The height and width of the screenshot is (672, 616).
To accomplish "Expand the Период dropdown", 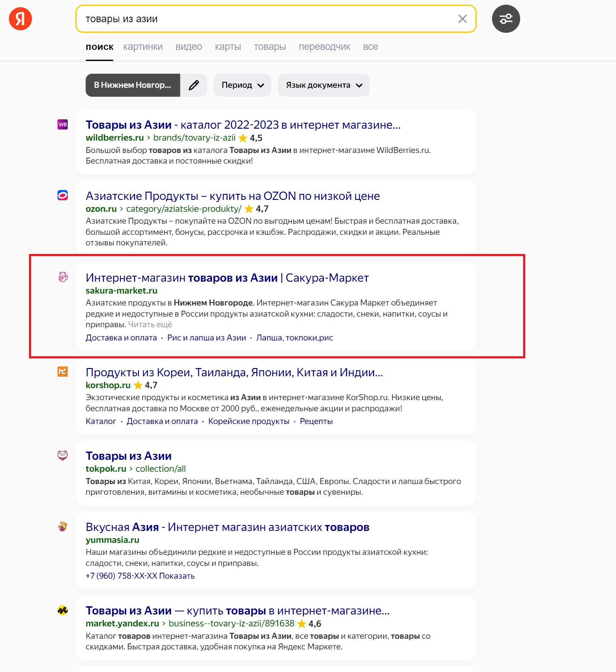I will tap(242, 85).
